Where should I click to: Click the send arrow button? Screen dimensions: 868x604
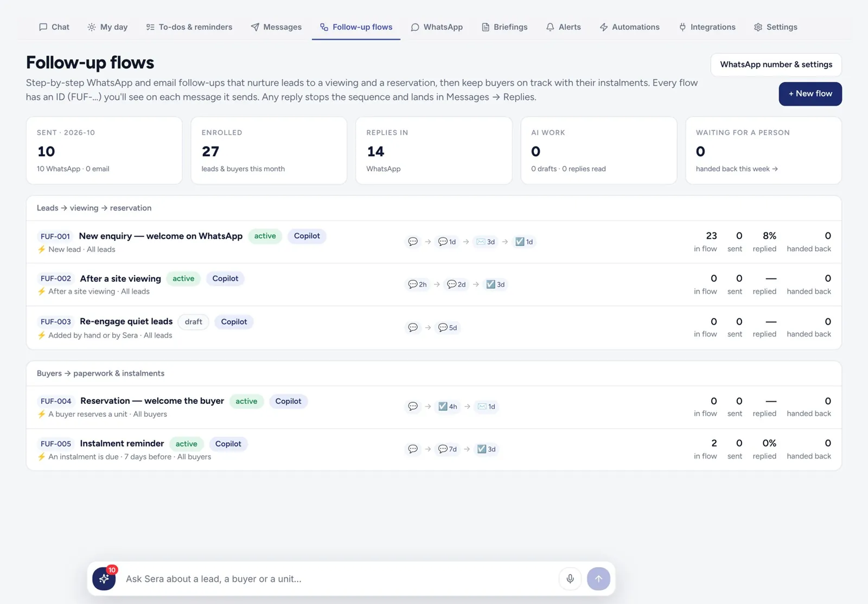598,578
